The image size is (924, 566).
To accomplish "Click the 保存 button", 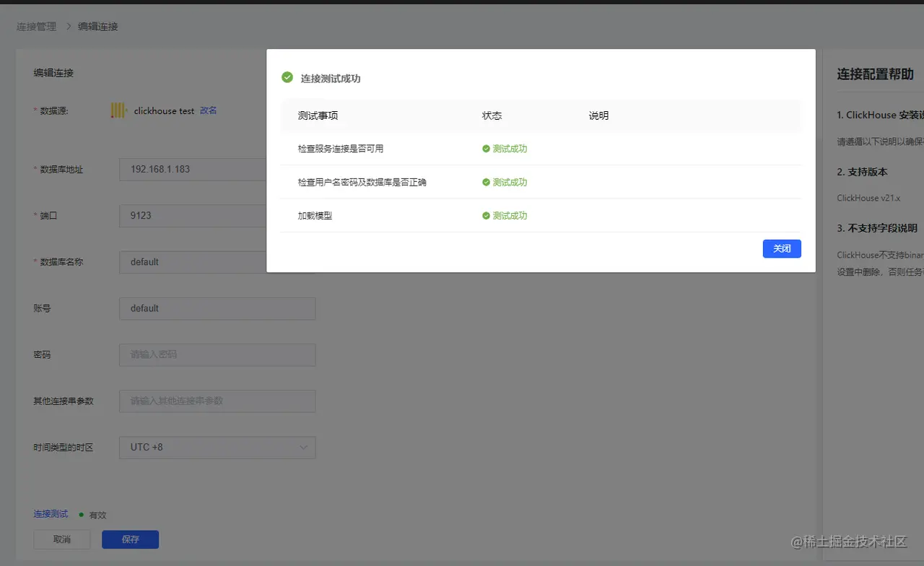I will [130, 539].
